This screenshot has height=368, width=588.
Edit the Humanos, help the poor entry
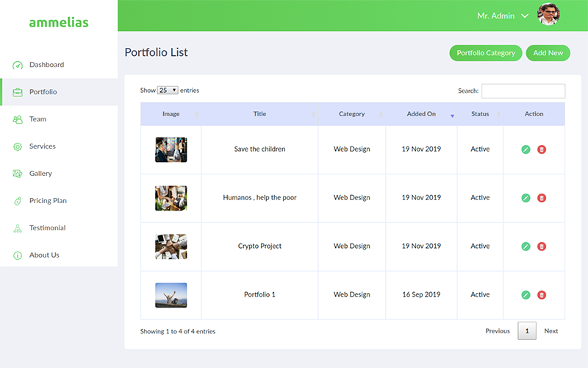point(526,198)
